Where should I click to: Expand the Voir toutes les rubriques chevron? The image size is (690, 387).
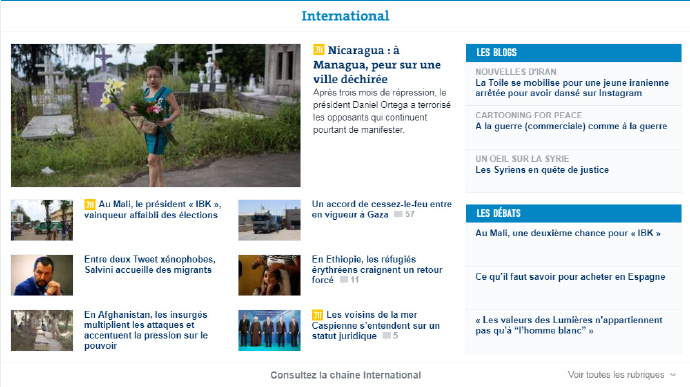click(673, 375)
